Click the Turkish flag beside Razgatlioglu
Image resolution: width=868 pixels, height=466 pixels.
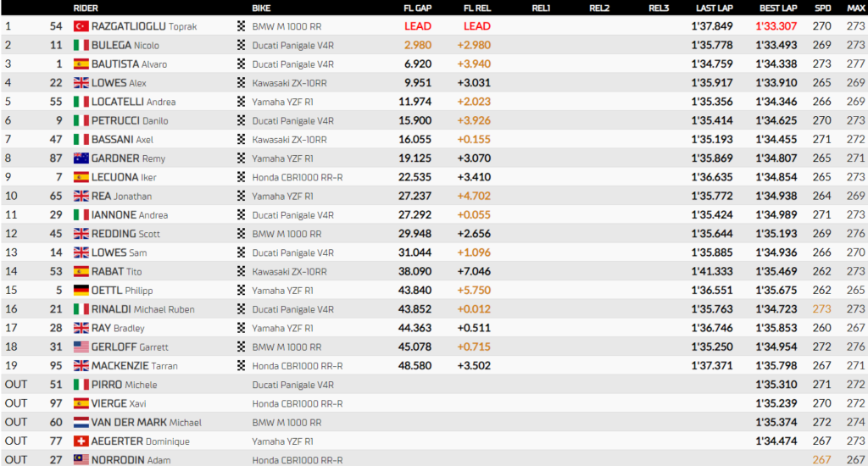click(x=82, y=26)
